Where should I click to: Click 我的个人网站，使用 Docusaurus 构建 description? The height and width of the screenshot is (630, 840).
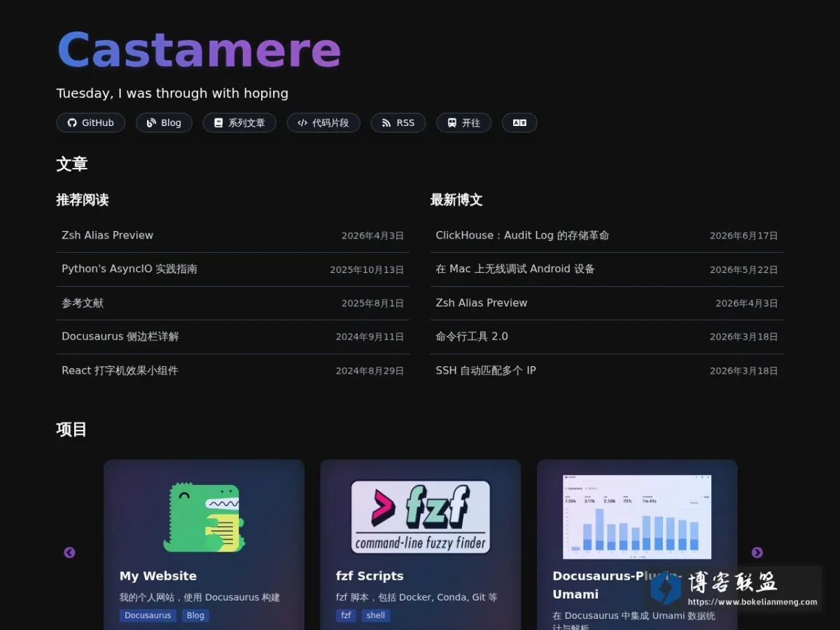coord(199,597)
